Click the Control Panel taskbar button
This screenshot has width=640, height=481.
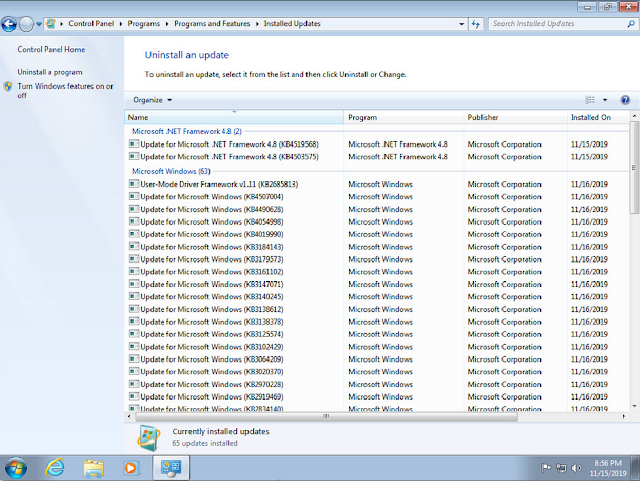pyautogui.click(x=171, y=468)
